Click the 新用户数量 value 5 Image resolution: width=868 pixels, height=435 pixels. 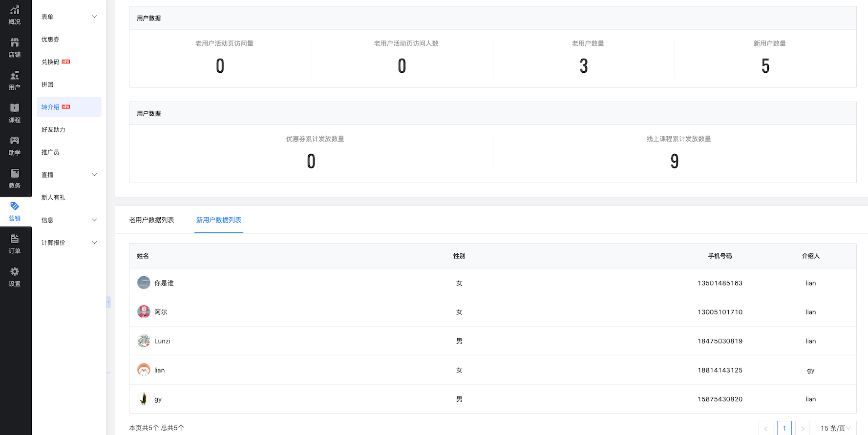coord(765,66)
